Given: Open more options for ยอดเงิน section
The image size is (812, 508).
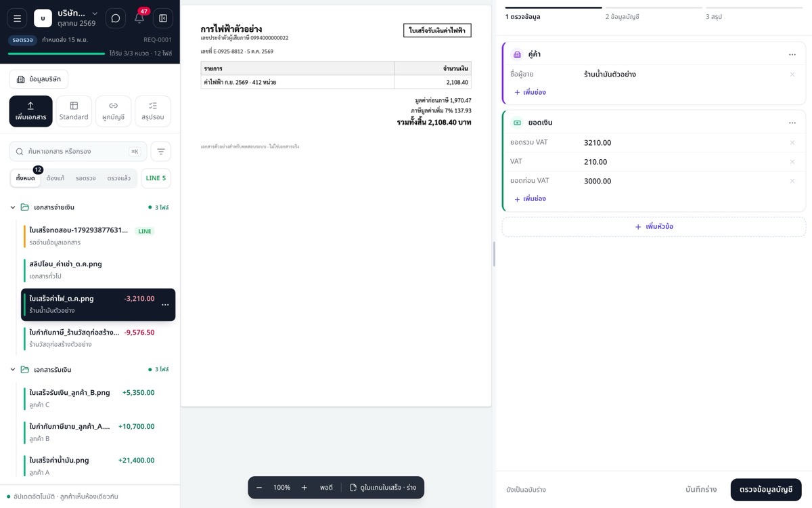Looking at the screenshot, I should 792,123.
